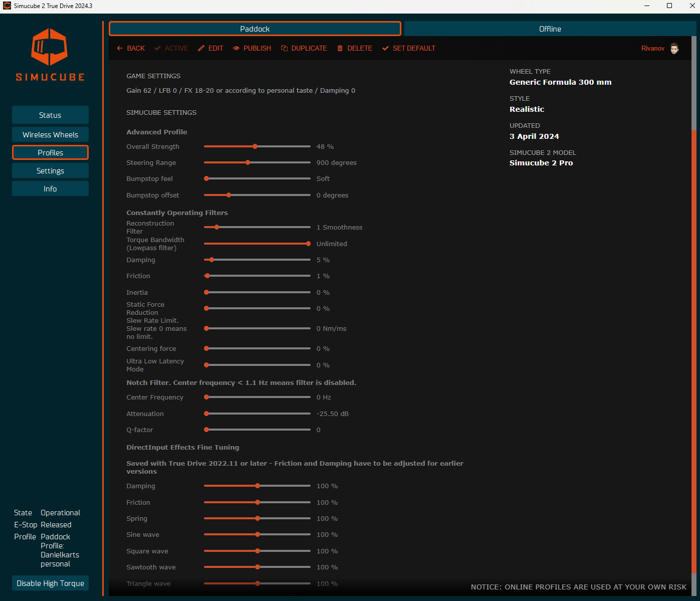Click the constant Damping 5 % slider
The image size is (700, 601).
pos(257,260)
